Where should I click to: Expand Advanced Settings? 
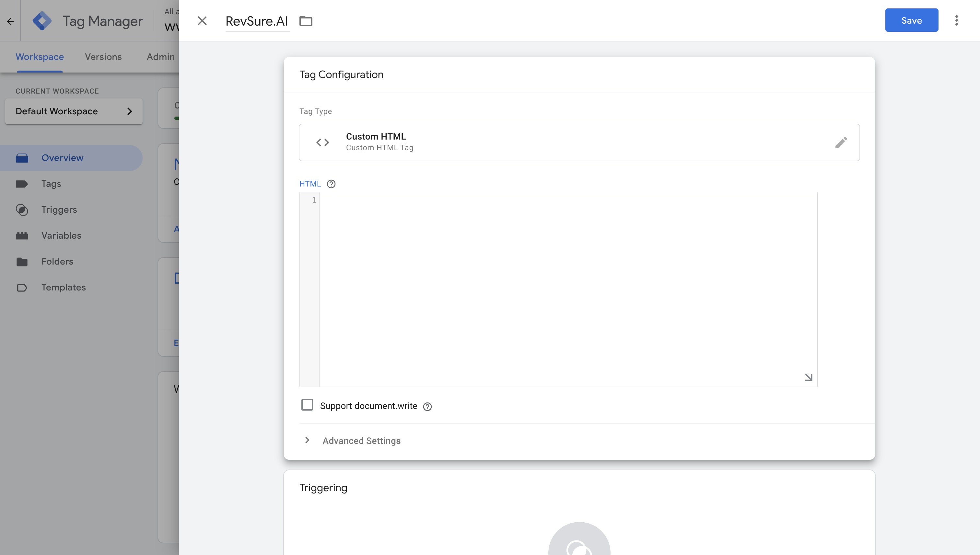tap(361, 441)
